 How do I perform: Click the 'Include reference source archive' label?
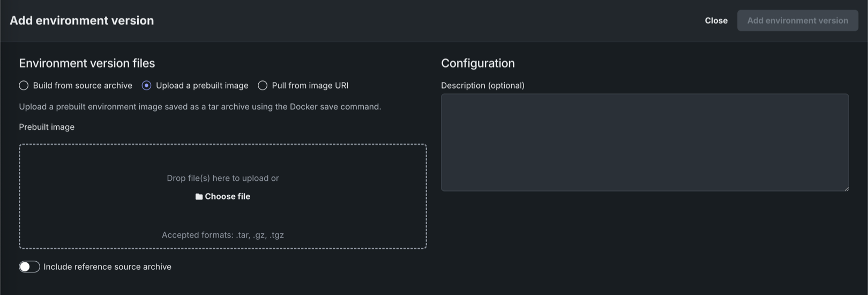(x=107, y=267)
